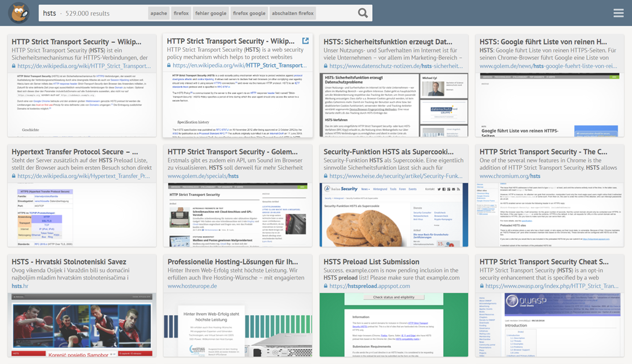Image resolution: width=632 pixels, height=364 pixels.
Task: Select the "abschalten firefox" suggestion chip
Action: [292, 13]
